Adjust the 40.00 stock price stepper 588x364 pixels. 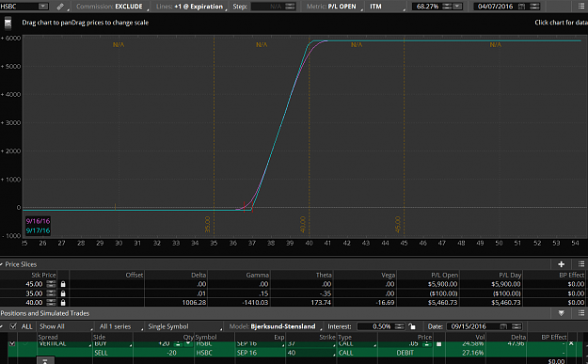coord(51,302)
